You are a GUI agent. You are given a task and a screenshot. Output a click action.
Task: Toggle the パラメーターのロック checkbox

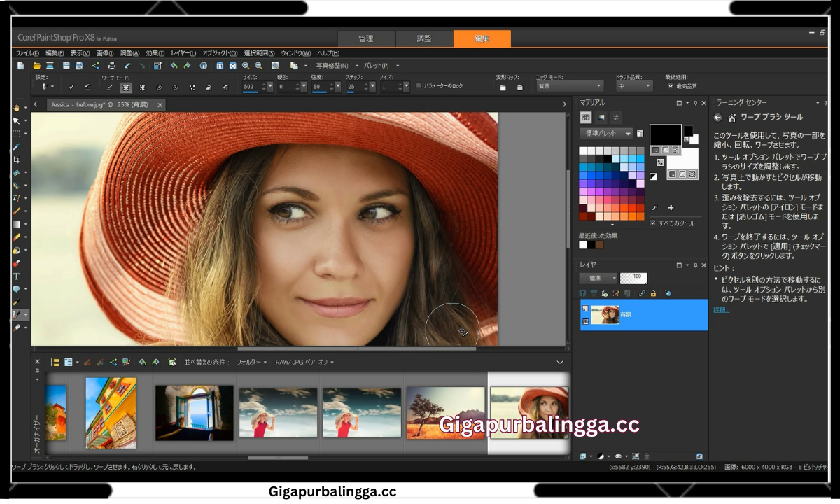click(x=419, y=85)
